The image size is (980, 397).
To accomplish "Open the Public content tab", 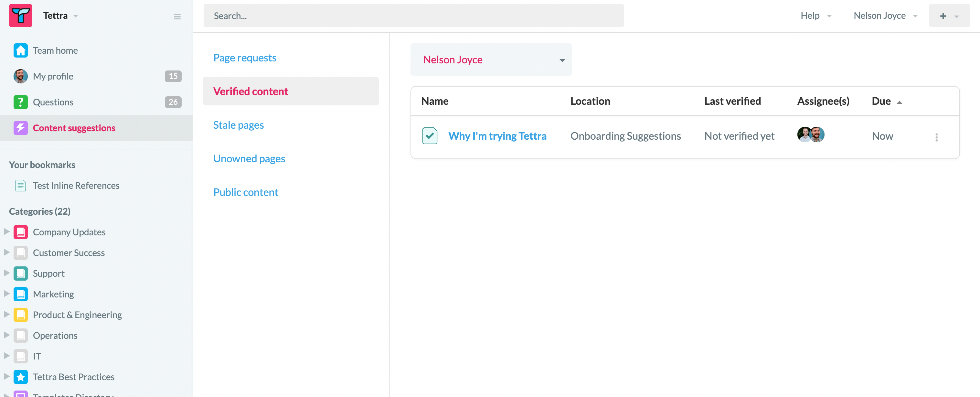I will click(x=245, y=192).
